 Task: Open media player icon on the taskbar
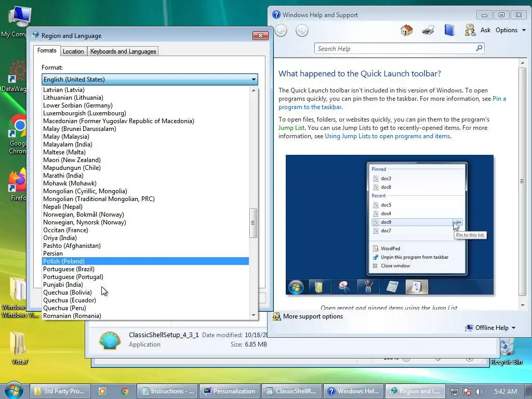[102, 391]
